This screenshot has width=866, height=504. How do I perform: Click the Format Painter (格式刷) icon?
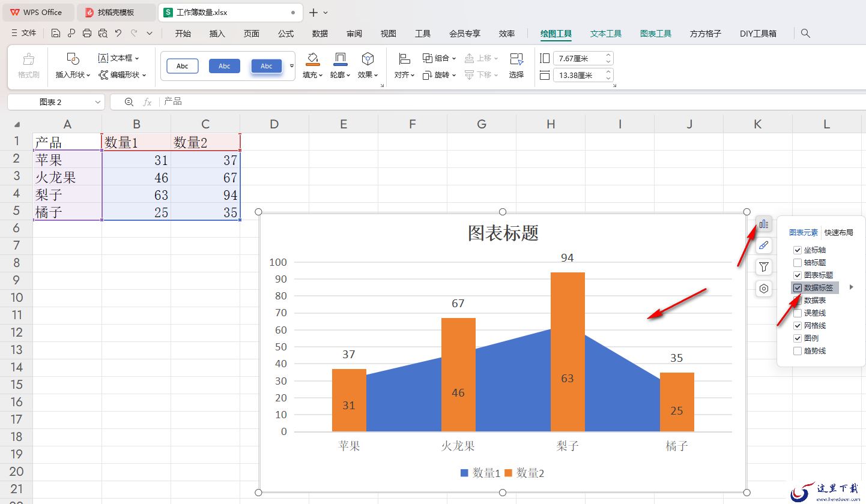28,59
